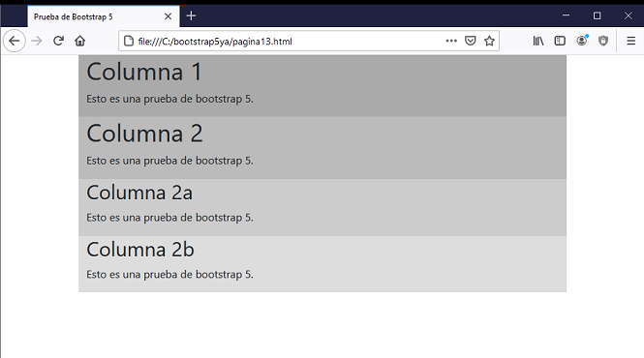Reload the current page
Image resolution: width=644 pixels, height=358 pixels.
click(x=58, y=41)
